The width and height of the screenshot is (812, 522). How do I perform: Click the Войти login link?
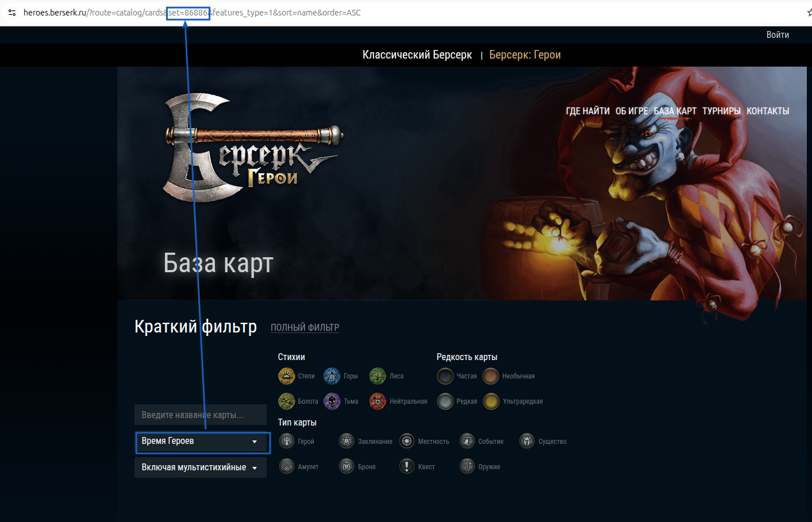[778, 35]
